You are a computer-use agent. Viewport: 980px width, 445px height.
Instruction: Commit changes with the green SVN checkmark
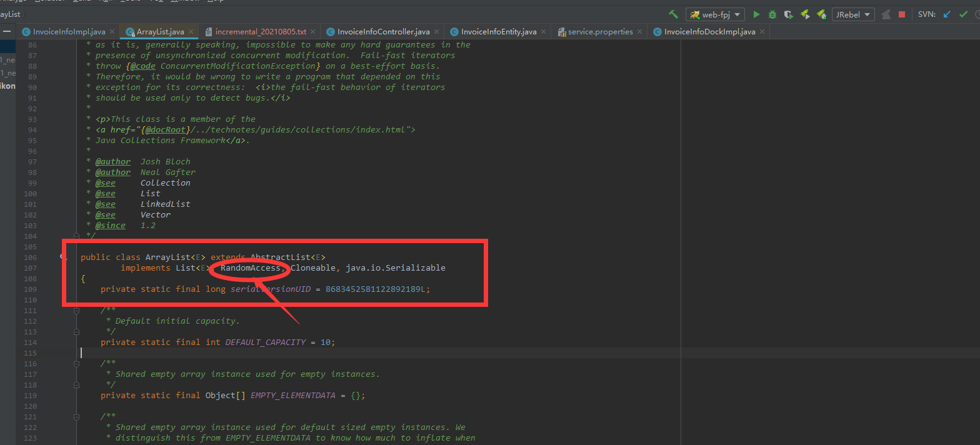964,14
